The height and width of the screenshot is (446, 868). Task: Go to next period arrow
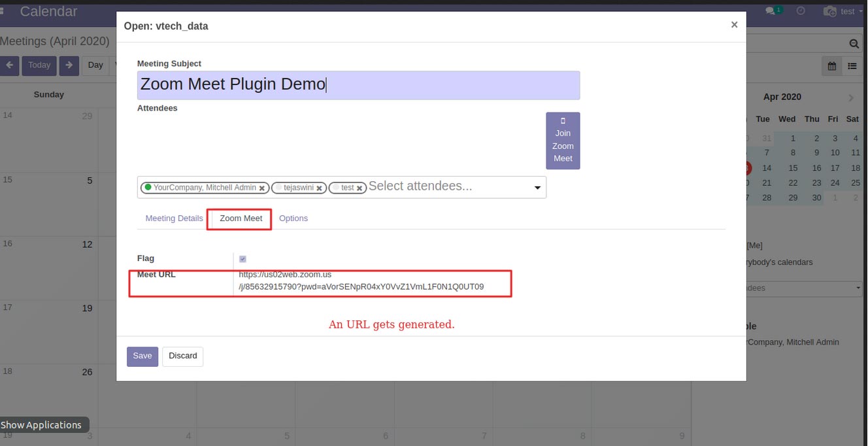[x=69, y=65]
